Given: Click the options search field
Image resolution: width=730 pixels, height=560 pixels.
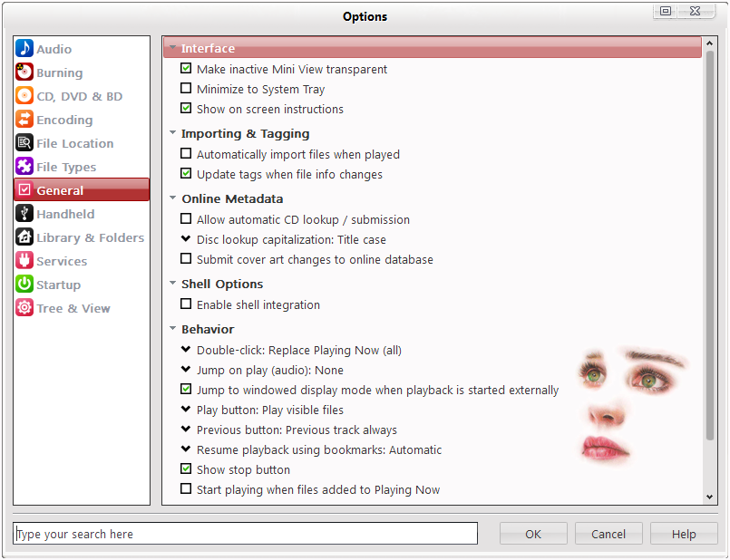Looking at the screenshot, I should tap(246, 534).
